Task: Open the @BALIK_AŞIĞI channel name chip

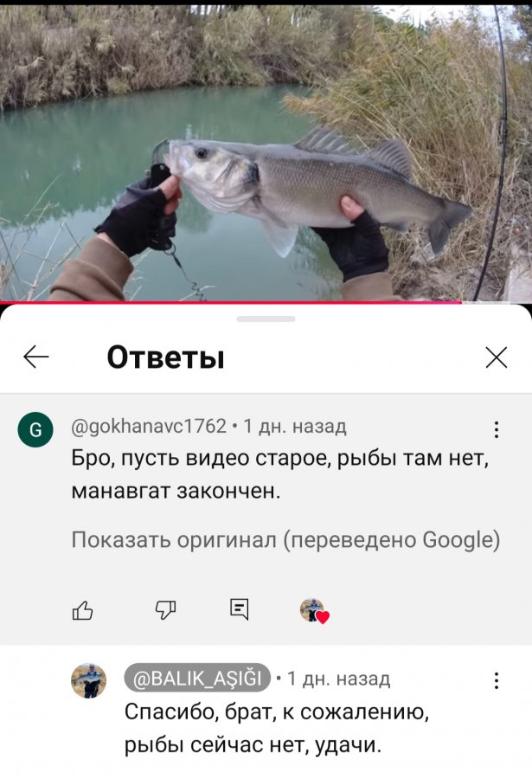Action: 197,678
